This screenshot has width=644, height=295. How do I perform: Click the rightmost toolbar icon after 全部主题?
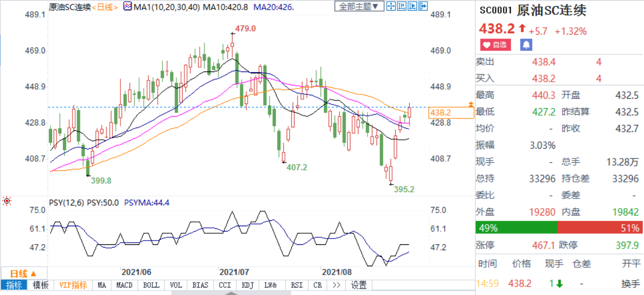coord(423,6)
